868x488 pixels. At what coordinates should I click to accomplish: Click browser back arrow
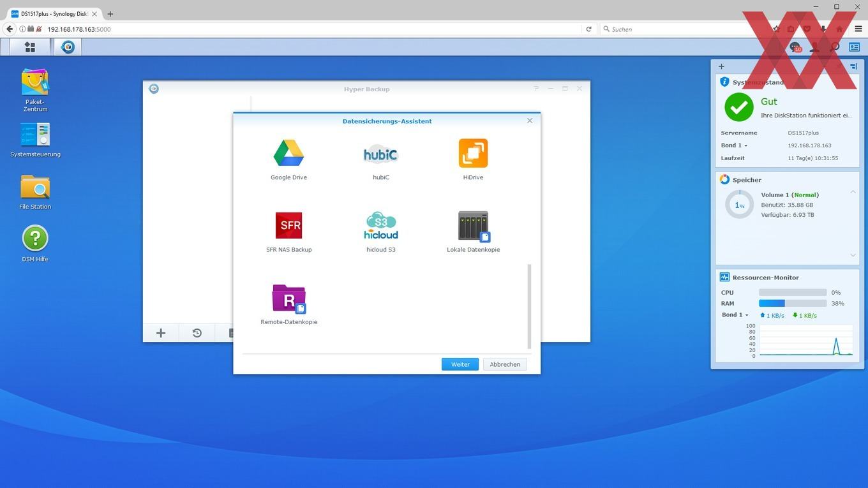(x=10, y=29)
